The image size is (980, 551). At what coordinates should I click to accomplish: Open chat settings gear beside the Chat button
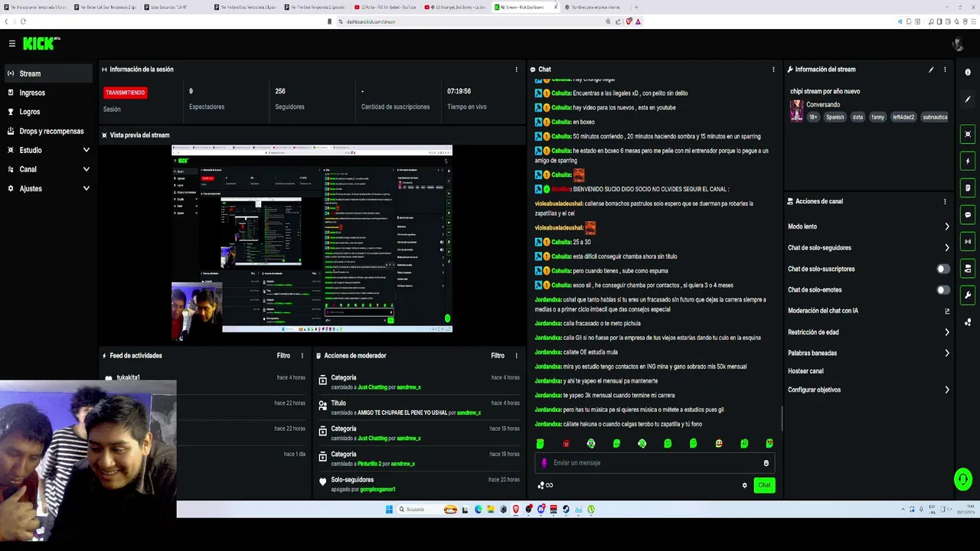tap(744, 485)
